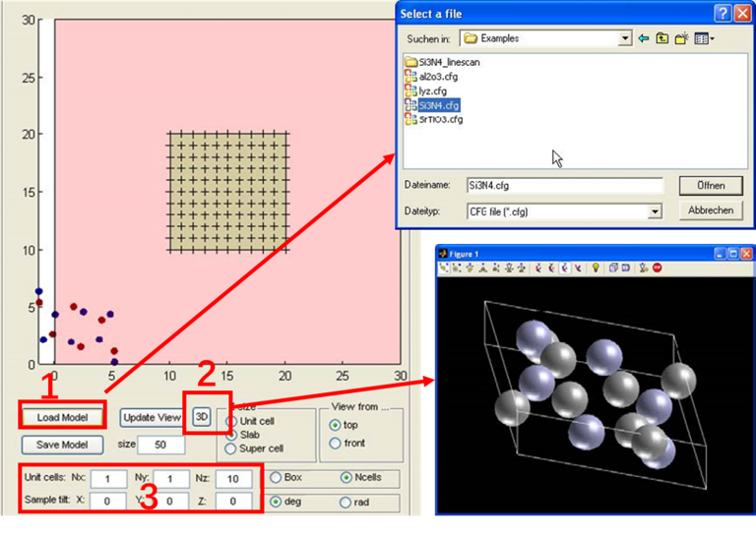Click the fourth icon in Figure 1 toolbar
Image resolution: width=756 pixels, height=540 pixels.
(482, 268)
